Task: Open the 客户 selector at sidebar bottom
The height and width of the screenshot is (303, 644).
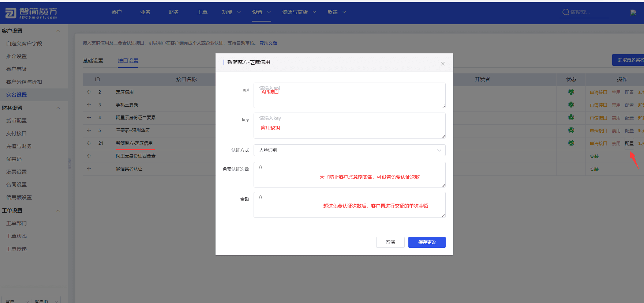Action: (x=16, y=300)
